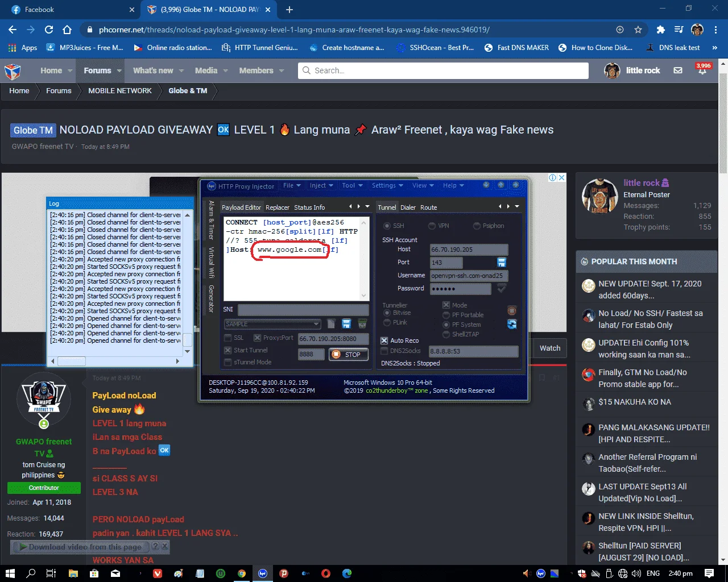
Task: Click the trash bin icon beside SAMPLE
Action: 362,323
